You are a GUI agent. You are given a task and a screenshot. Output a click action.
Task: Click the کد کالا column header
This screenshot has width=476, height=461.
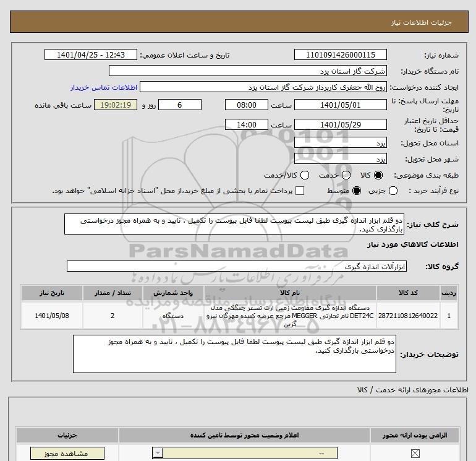pos(408,293)
